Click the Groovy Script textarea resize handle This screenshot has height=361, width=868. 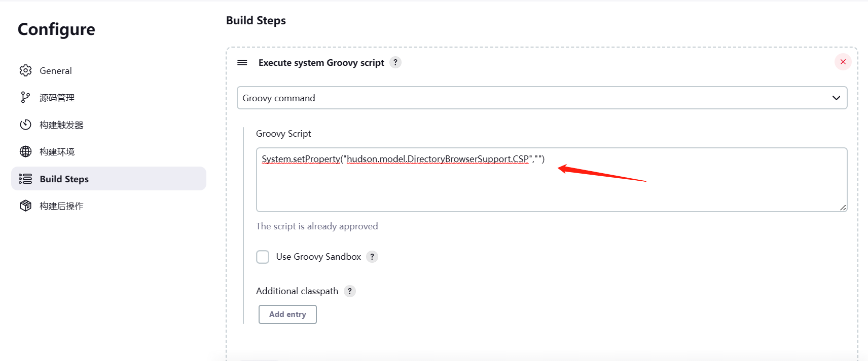[x=843, y=208]
